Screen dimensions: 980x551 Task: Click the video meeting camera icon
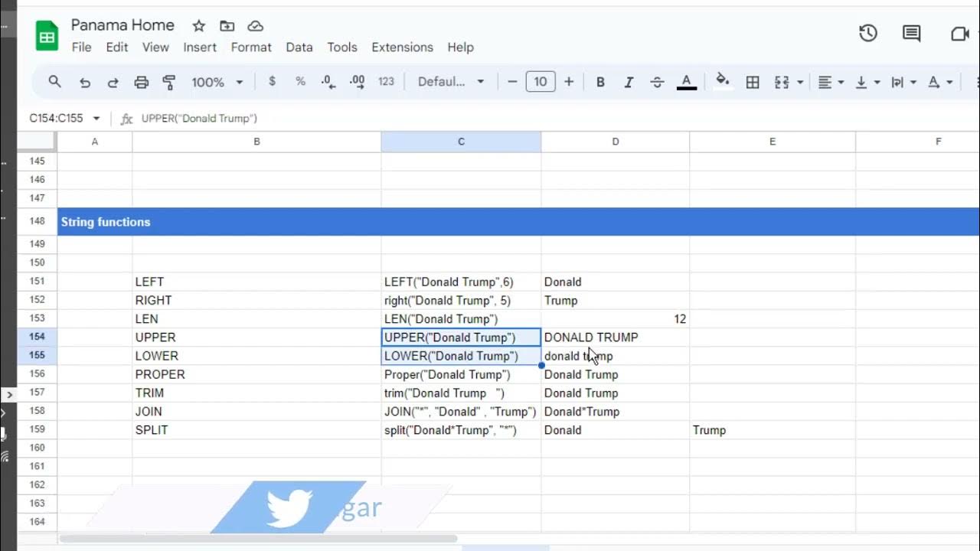(x=959, y=34)
